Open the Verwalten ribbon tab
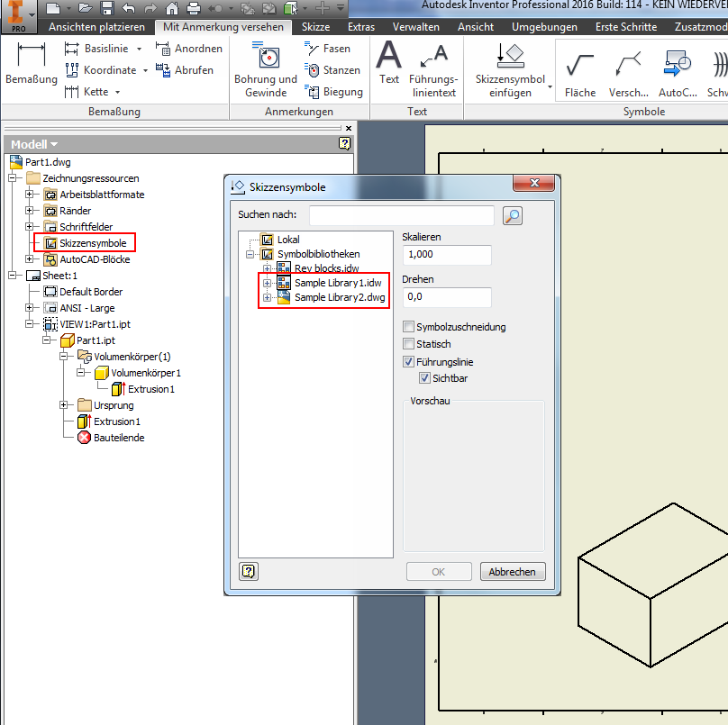The height and width of the screenshot is (725, 728). 416,27
